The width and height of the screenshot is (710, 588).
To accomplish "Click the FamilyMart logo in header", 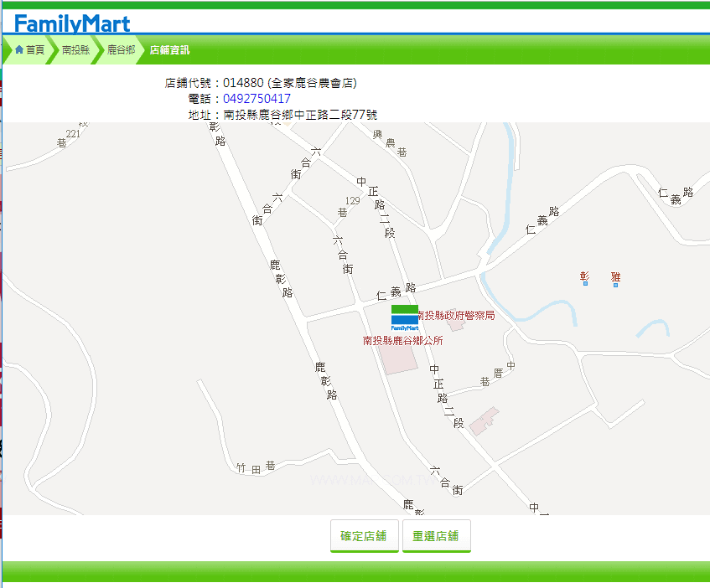I will [x=72, y=23].
